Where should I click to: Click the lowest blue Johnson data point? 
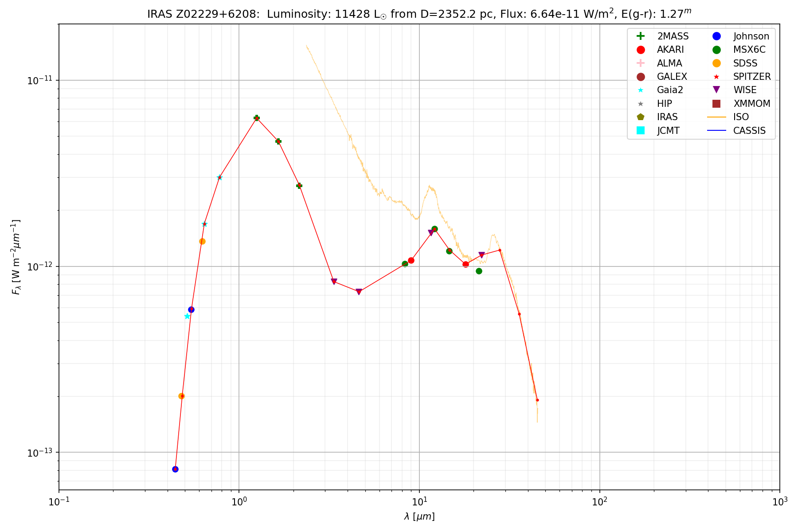coord(175,469)
